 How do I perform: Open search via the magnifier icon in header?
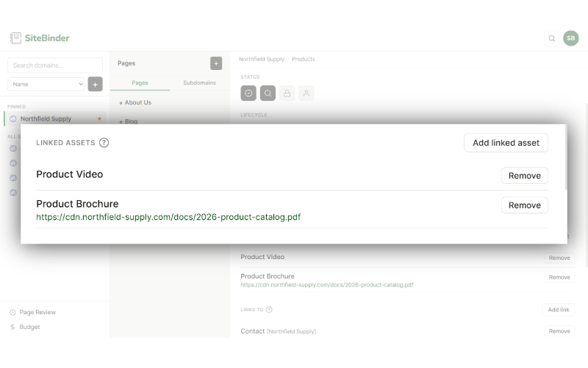[552, 38]
